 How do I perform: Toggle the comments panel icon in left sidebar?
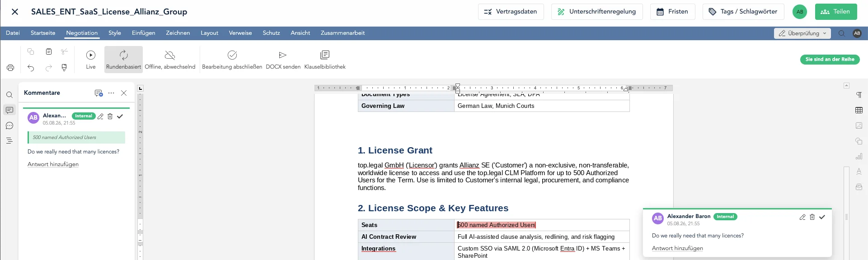[x=9, y=110]
